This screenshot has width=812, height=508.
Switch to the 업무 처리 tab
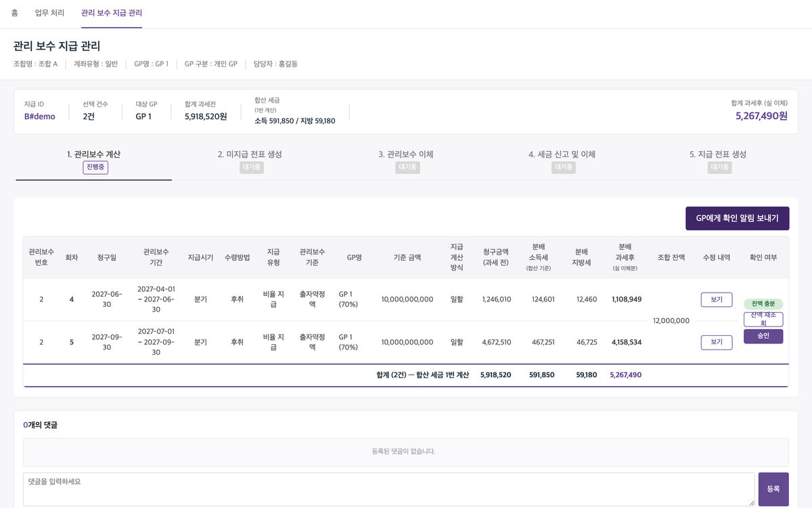coord(49,13)
